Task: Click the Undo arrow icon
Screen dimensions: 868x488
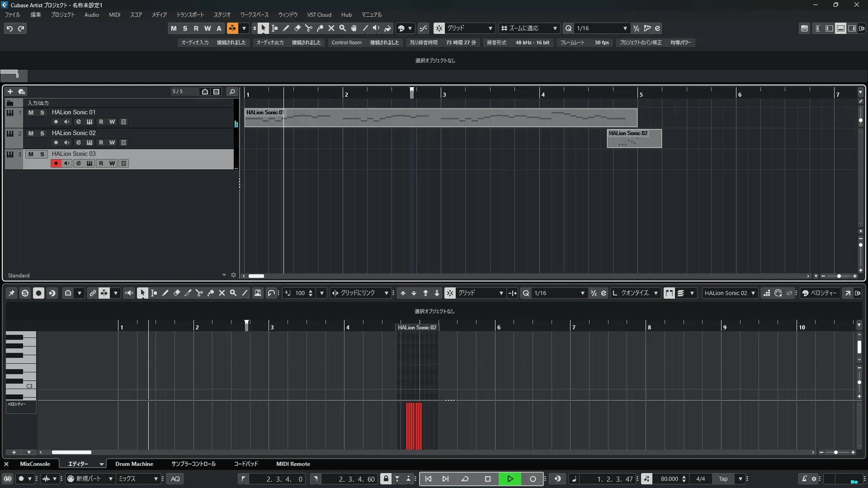Action: pos(9,28)
